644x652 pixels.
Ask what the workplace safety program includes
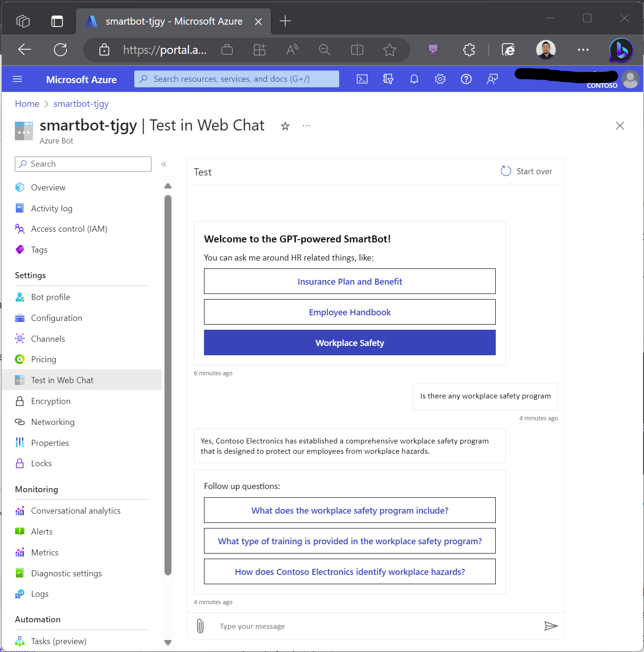pos(350,510)
